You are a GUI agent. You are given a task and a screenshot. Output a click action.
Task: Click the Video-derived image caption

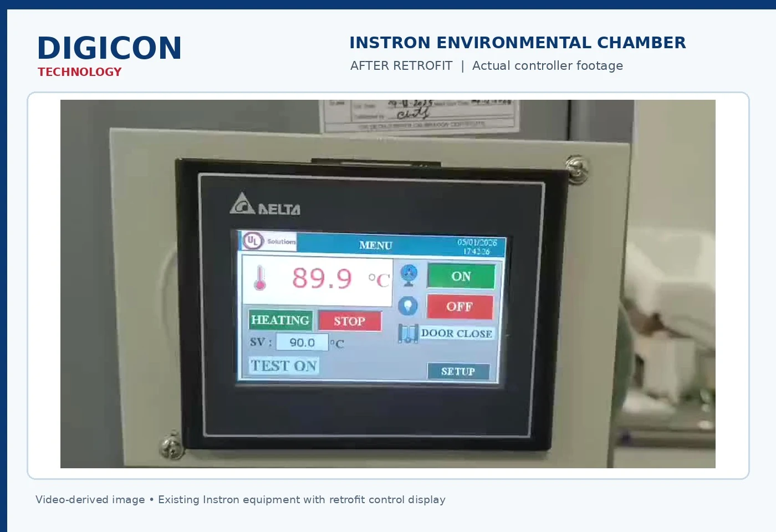(241, 499)
